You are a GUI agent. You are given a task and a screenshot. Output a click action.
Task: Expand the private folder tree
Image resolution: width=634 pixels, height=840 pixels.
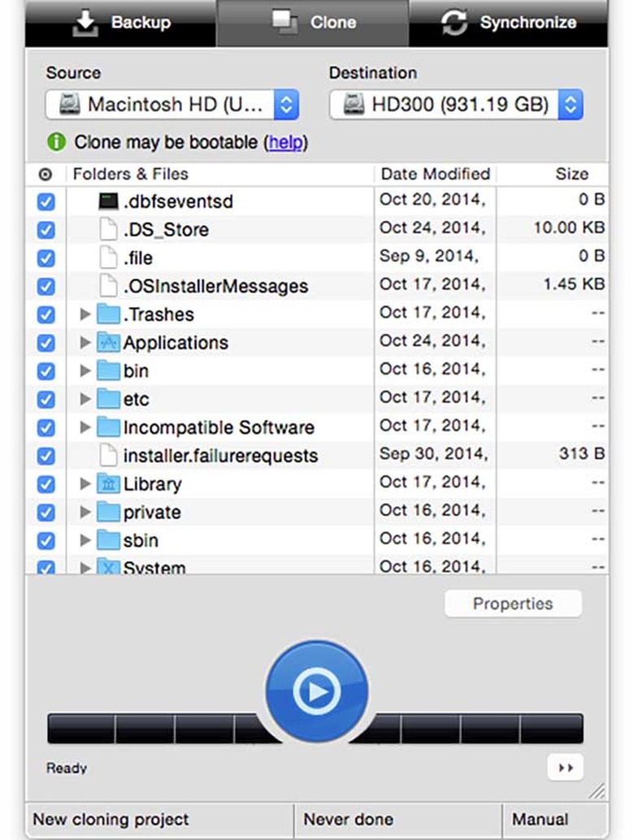(85, 513)
